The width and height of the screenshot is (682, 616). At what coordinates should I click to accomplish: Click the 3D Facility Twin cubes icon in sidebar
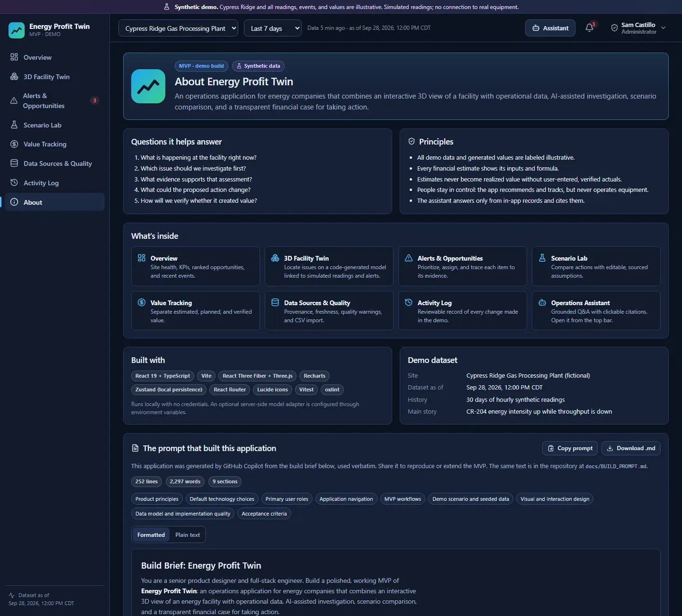coord(14,77)
